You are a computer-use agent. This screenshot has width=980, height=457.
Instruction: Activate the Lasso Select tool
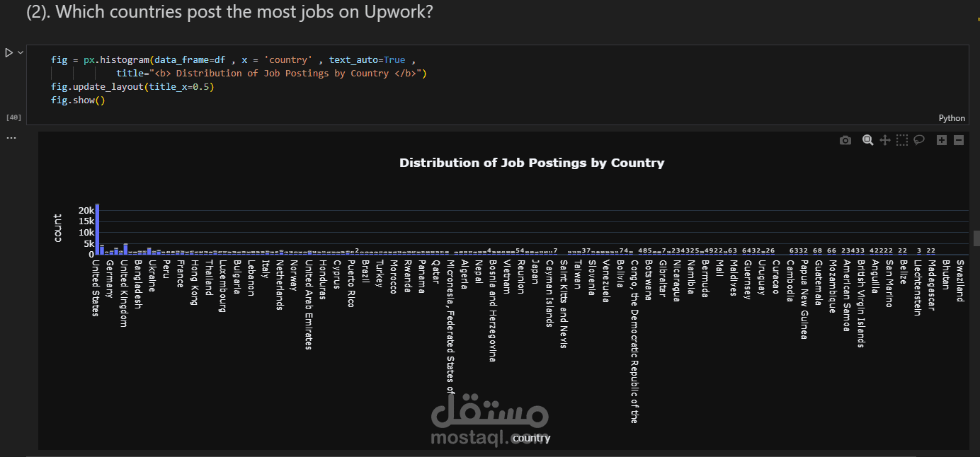tap(918, 140)
